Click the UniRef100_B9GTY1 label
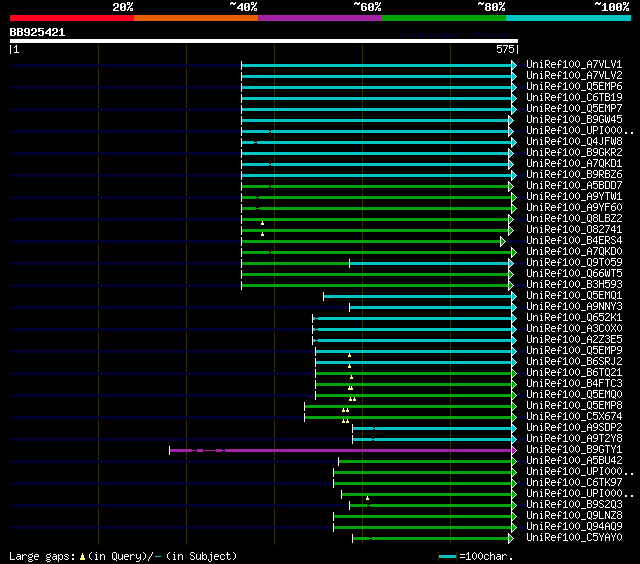This screenshot has width=640, height=564. pos(574,450)
